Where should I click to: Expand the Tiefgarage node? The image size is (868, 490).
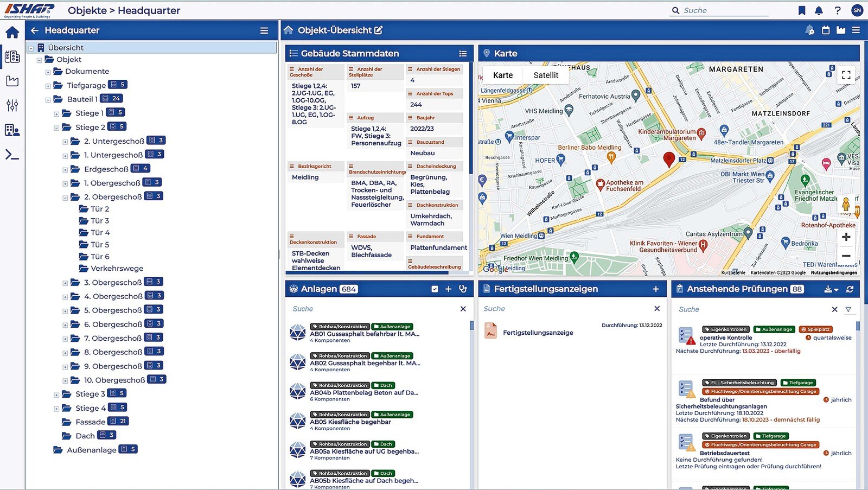(48, 86)
